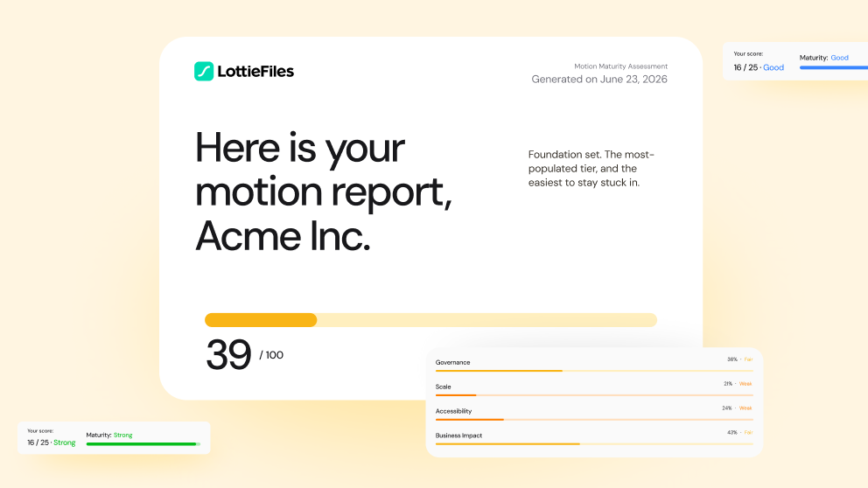
Task: Click the Foundation set description paragraph
Action: [591, 168]
